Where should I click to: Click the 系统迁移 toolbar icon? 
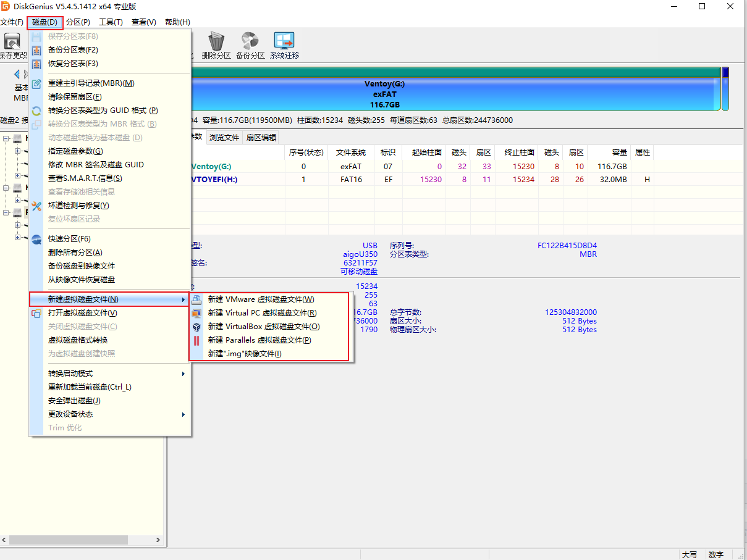point(284,41)
